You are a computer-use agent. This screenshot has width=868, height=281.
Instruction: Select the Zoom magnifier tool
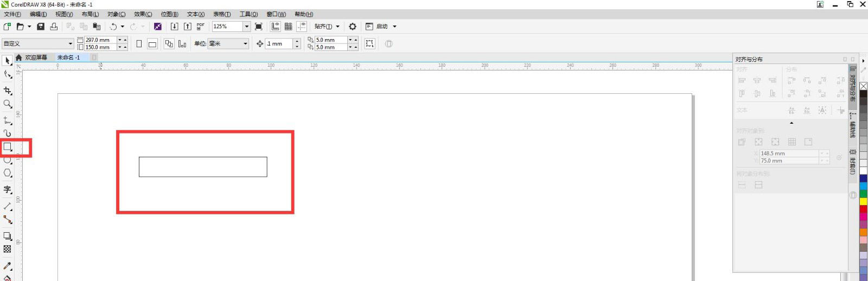8,104
